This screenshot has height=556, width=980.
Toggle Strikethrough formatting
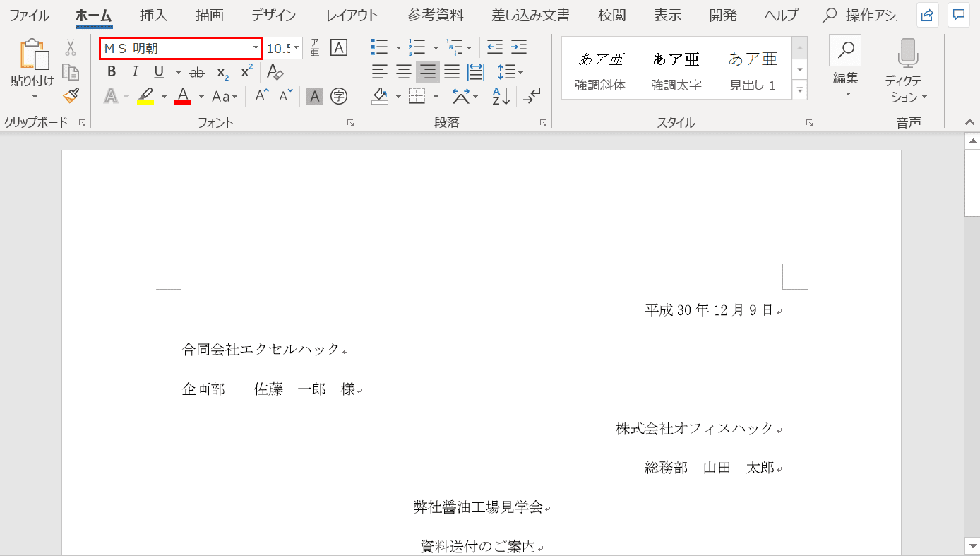pyautogui.click(x=198, y=72)
